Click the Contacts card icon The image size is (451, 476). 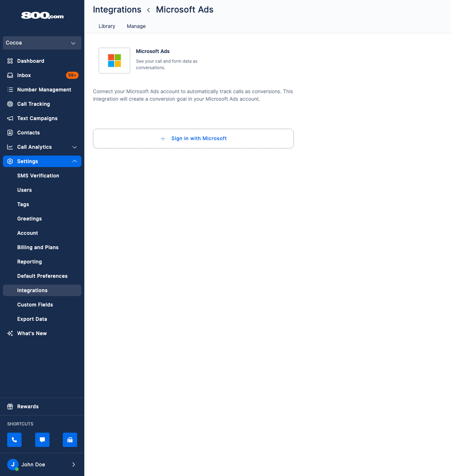[10, 133]
